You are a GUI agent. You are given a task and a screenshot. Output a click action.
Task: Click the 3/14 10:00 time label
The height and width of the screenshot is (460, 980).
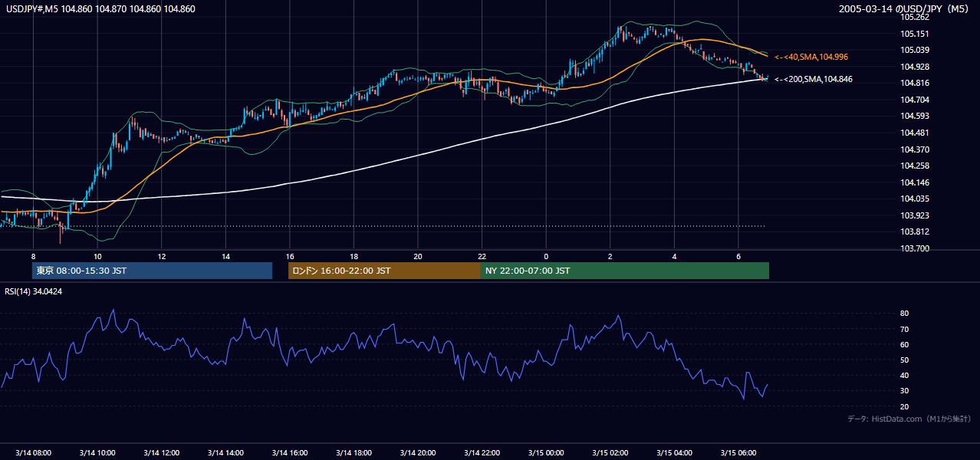[x=97, y=452]
